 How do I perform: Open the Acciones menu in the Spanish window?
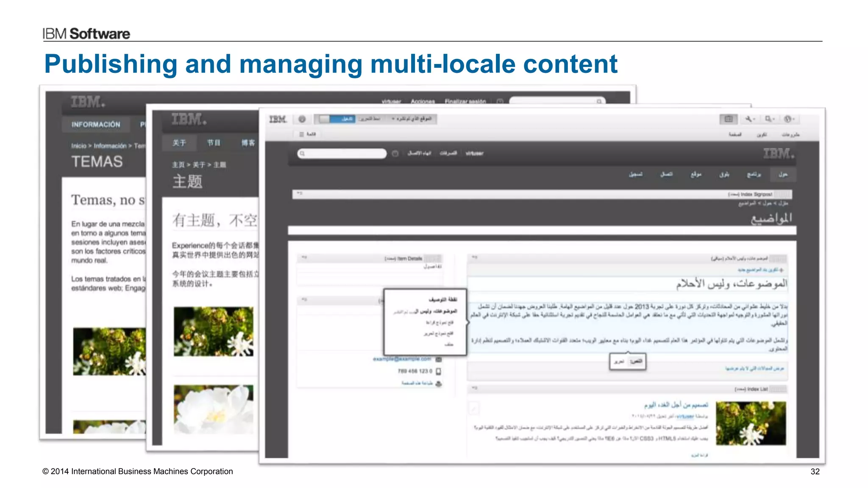coord(423,102)
